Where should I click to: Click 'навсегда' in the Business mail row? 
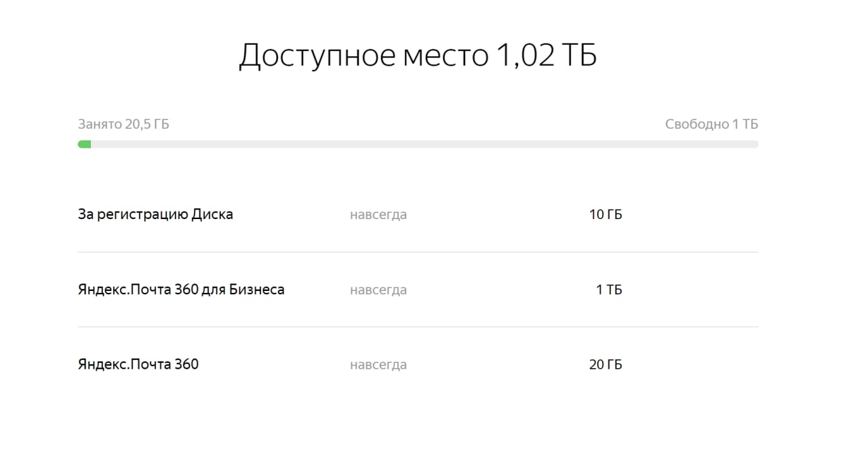[378, 290]
